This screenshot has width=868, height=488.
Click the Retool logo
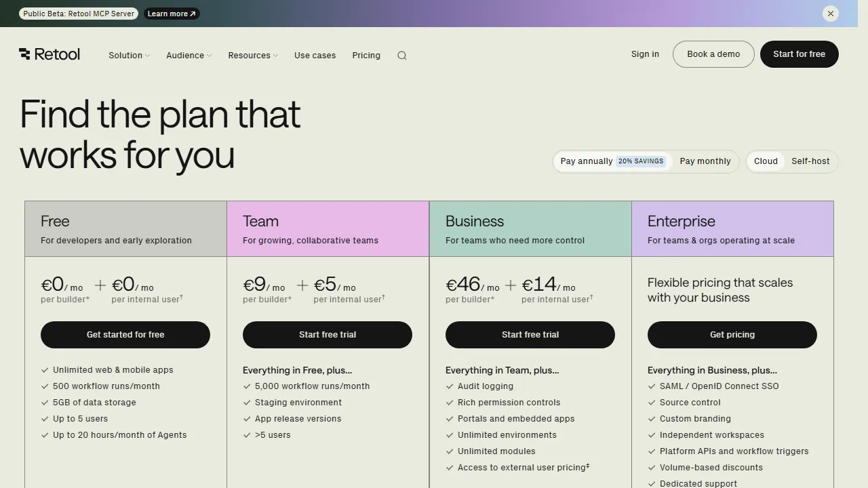coord(50,54)
